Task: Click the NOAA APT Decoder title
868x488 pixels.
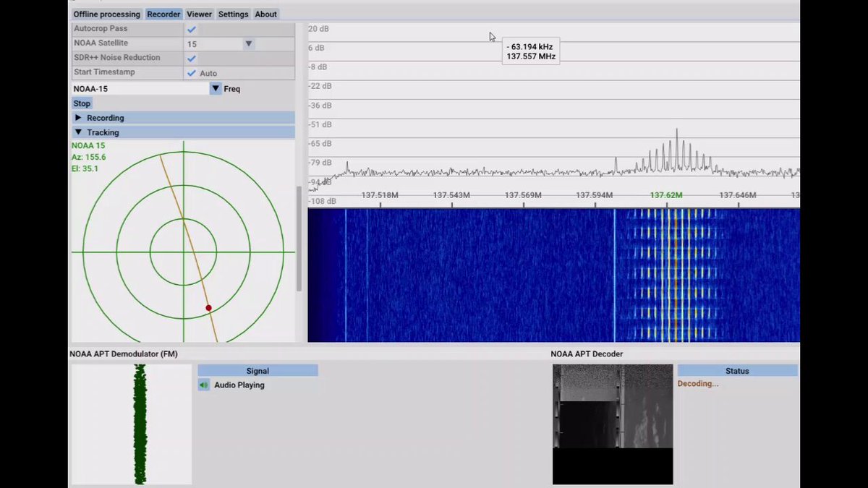Action: point(587,354)
